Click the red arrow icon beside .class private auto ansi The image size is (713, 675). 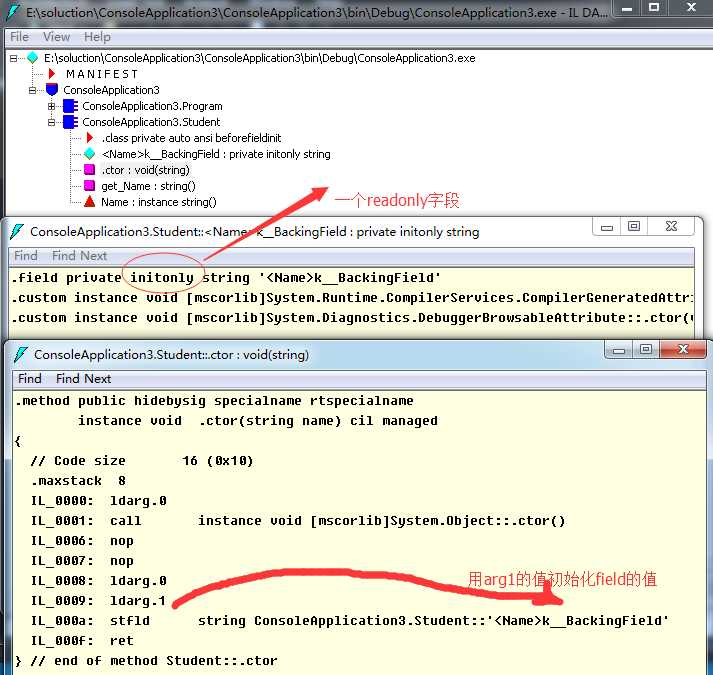click(x=90, y=138)
